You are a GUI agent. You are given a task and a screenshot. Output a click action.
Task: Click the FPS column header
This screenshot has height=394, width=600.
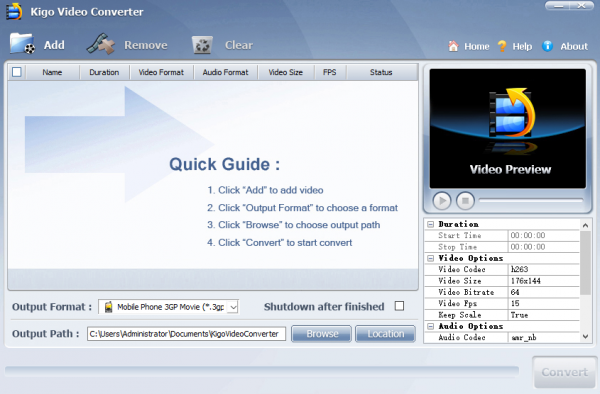point(329,72)
